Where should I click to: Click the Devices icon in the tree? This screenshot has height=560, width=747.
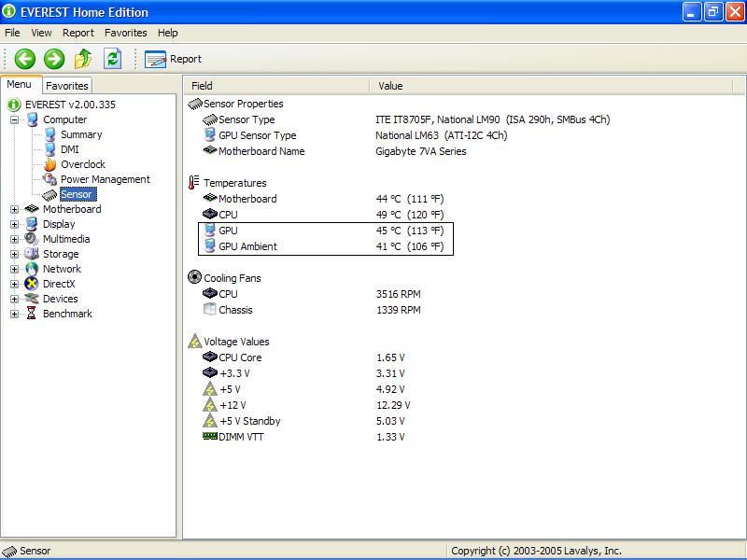[x=32, y=299]
